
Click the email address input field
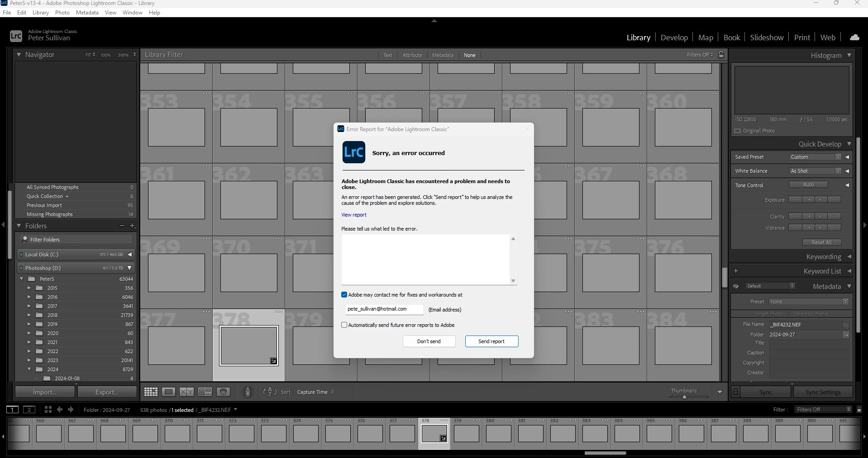tap(384, 309)
